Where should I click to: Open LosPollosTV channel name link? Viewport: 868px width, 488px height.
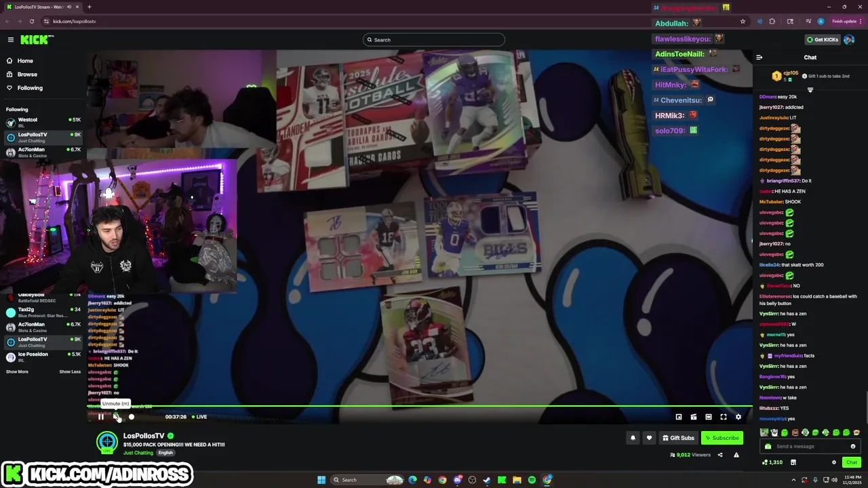coord(144,436)
